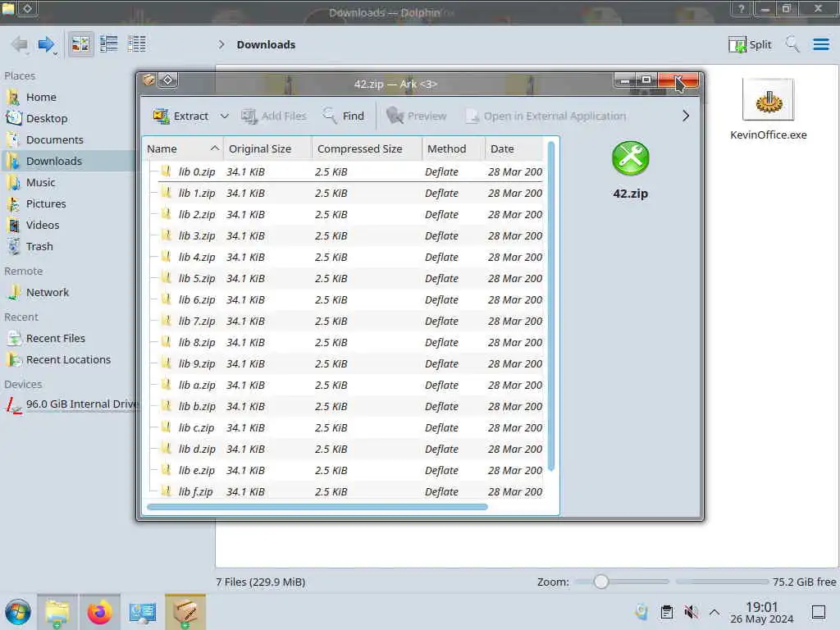Go forward in Dolphin
The image size is (840, 630).
tap(47, 44)
